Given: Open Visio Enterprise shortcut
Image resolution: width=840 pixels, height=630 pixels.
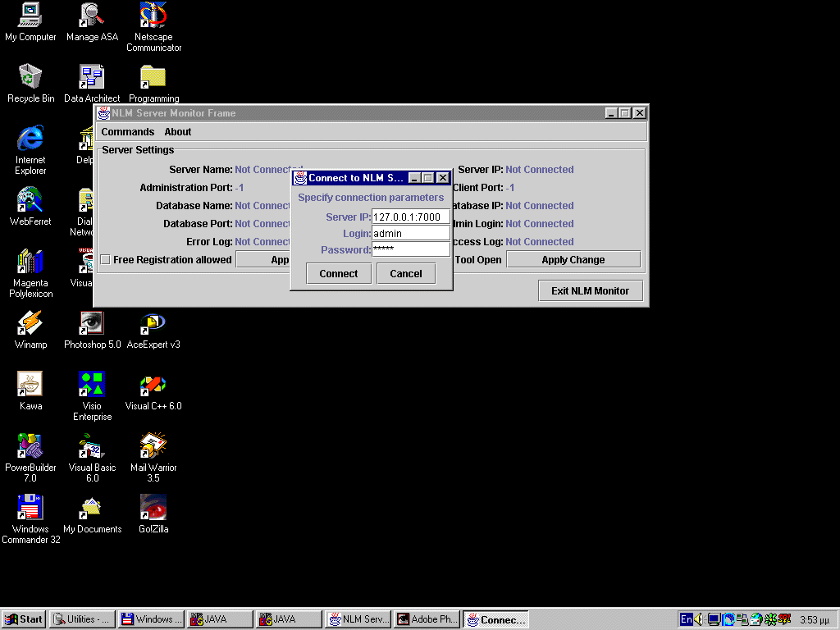Looking at the screenshot, I should pos(92,396).
